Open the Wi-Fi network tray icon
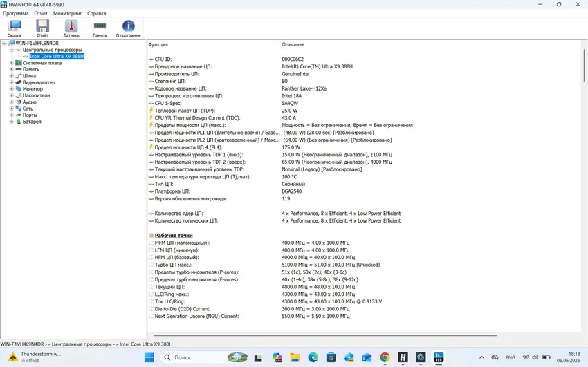 [x=526, y=357]
